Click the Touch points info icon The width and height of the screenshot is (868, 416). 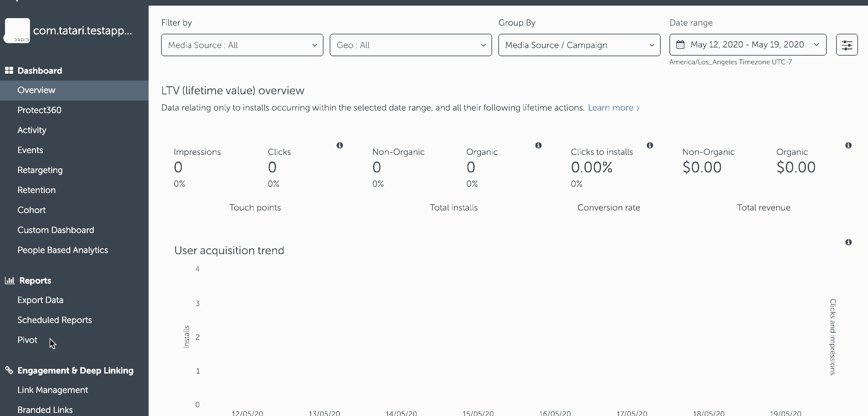[x=340, y=145]
